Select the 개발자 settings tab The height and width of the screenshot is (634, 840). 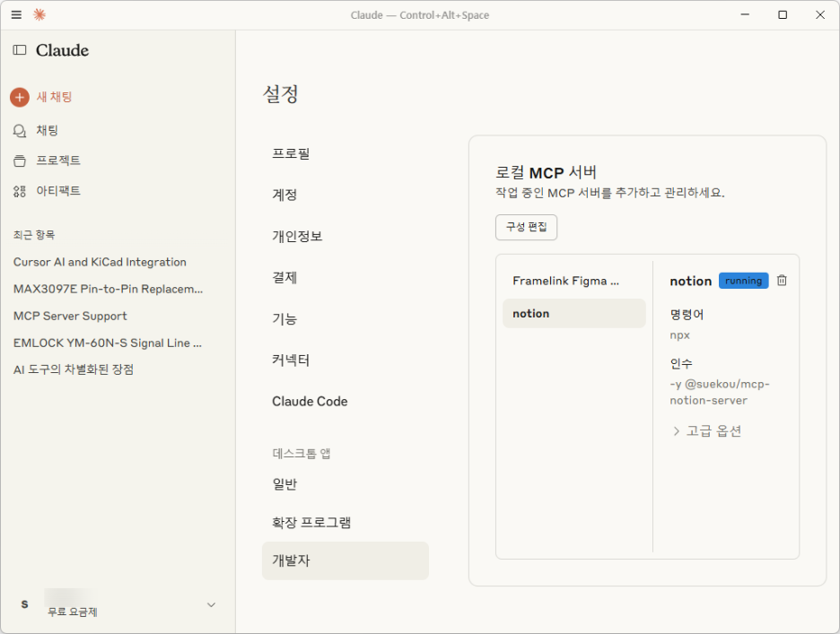346,560
